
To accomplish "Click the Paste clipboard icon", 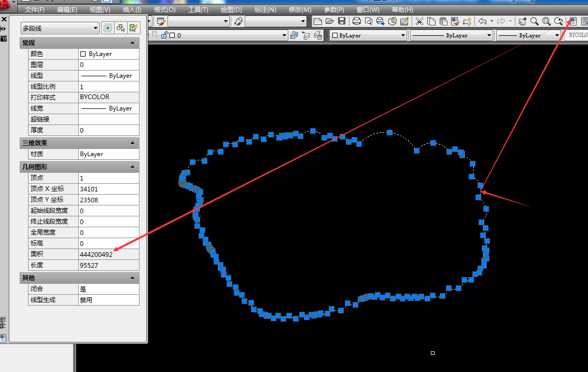I will pyautogui.click(x=443, y=21).
